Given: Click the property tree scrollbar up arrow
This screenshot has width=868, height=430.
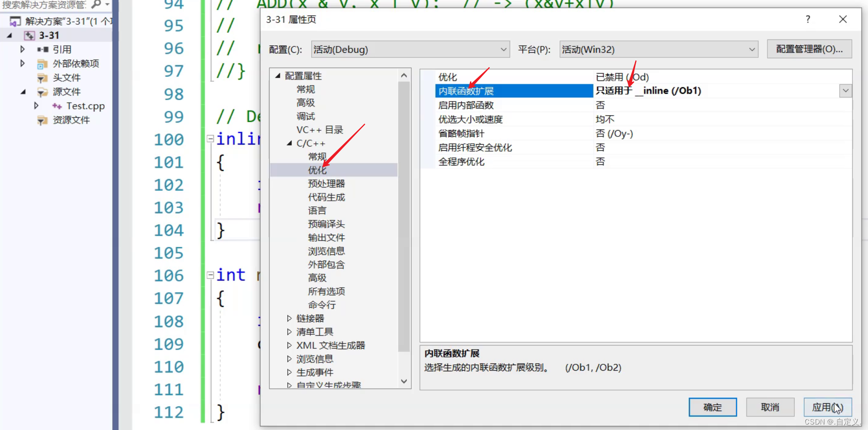Looking at the screenshot, I should pyautogui.click(x=404, y=75).
